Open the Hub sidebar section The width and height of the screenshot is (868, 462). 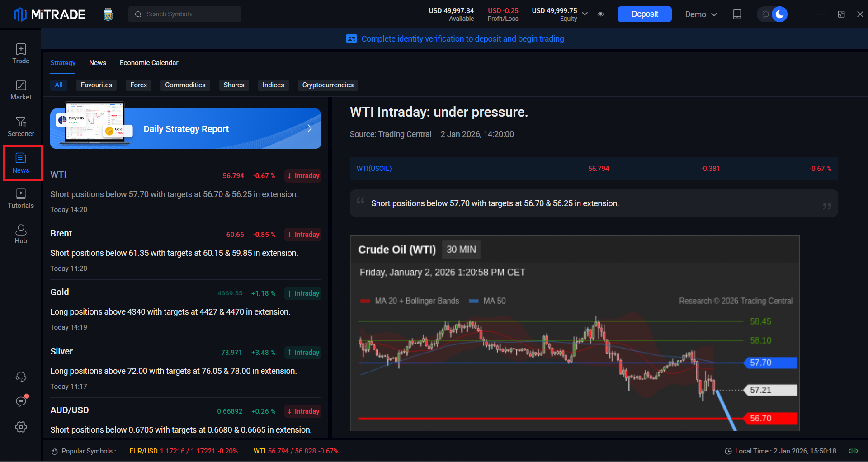point(21,234)
